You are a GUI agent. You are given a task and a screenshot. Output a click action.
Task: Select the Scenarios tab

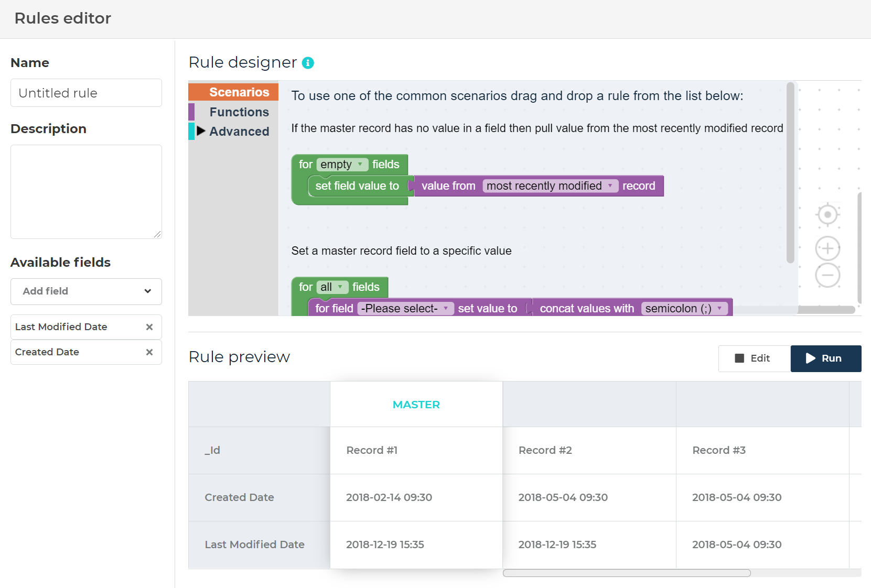coord(239,92)
